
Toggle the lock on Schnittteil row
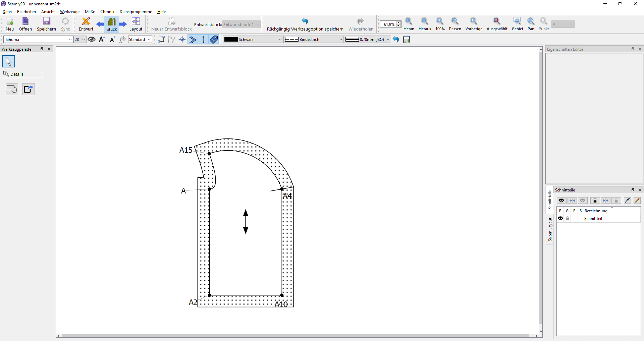click(568, 218)
